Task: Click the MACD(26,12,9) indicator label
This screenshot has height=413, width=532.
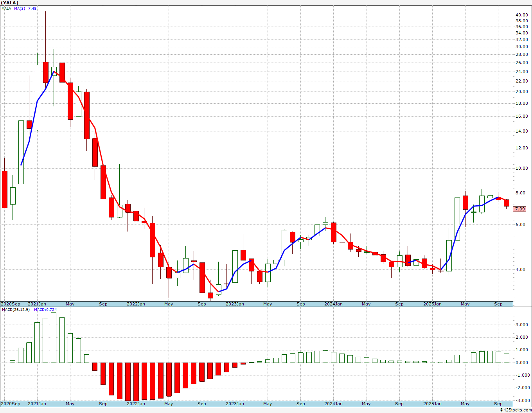Action: (x=16, y=310)
